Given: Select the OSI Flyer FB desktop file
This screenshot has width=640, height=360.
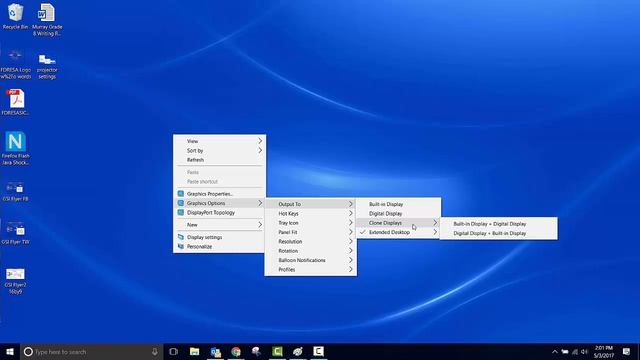Looking at the screenshot, I should click(x=16, y=191).
